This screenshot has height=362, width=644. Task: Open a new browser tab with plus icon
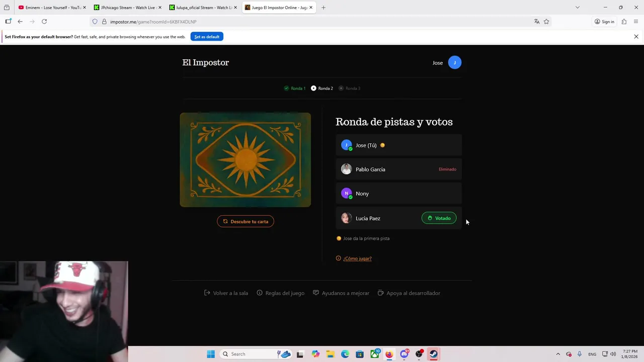point(324,8)
